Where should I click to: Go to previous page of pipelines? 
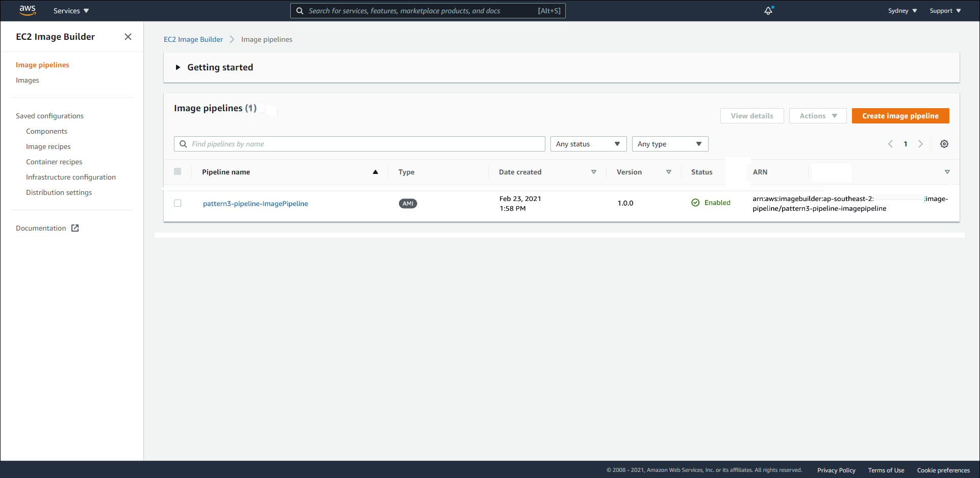coord(890,144)
